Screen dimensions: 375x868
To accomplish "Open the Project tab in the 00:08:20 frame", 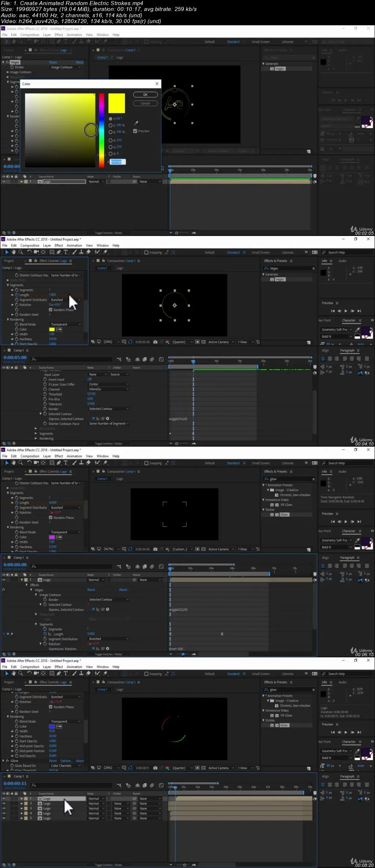I will pyautogui.click(x=9, y=682).
